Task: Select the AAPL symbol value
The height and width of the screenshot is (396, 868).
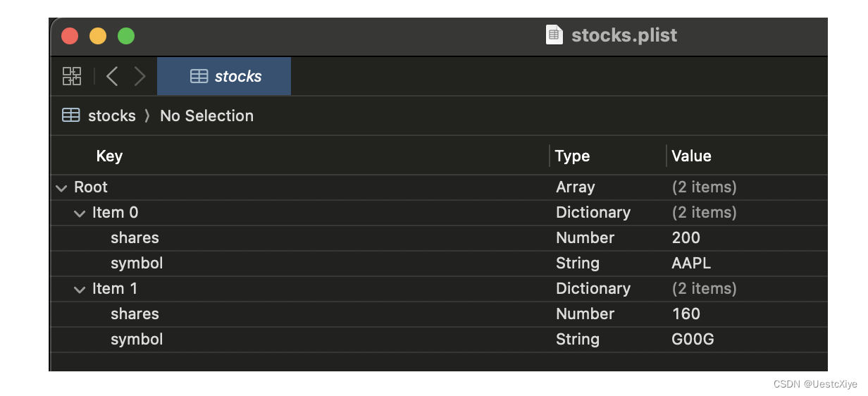Action: [x=691, y=263]
